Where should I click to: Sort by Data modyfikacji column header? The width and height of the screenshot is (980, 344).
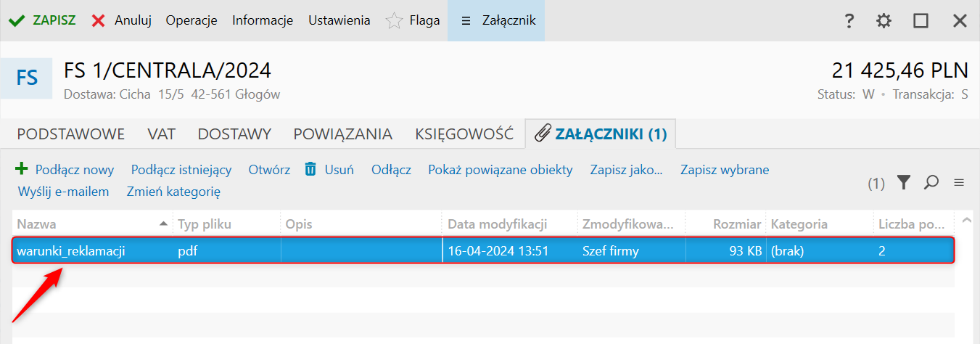tap(510, 224)
